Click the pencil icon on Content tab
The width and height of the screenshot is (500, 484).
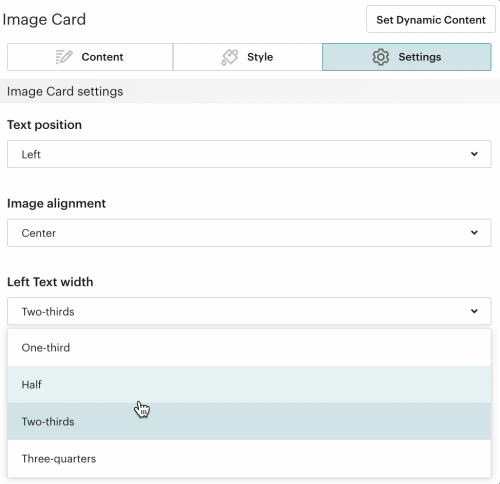[x=64, y=57]
